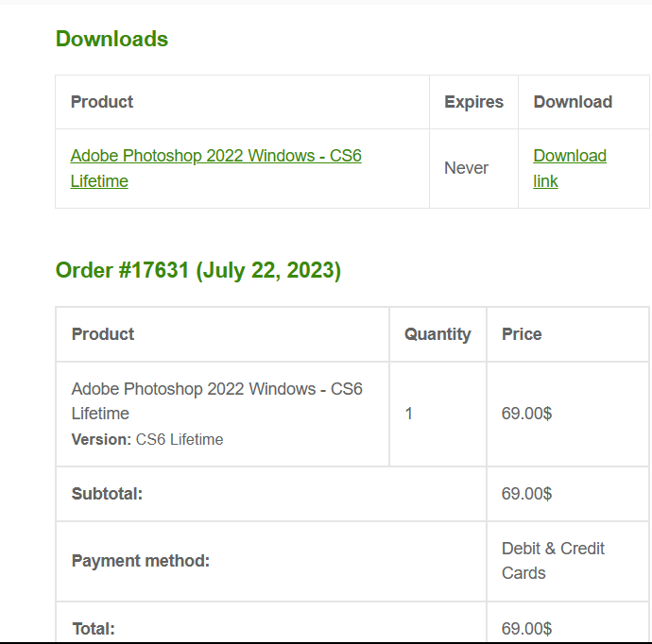Click the Payment method label

[141, 561]
